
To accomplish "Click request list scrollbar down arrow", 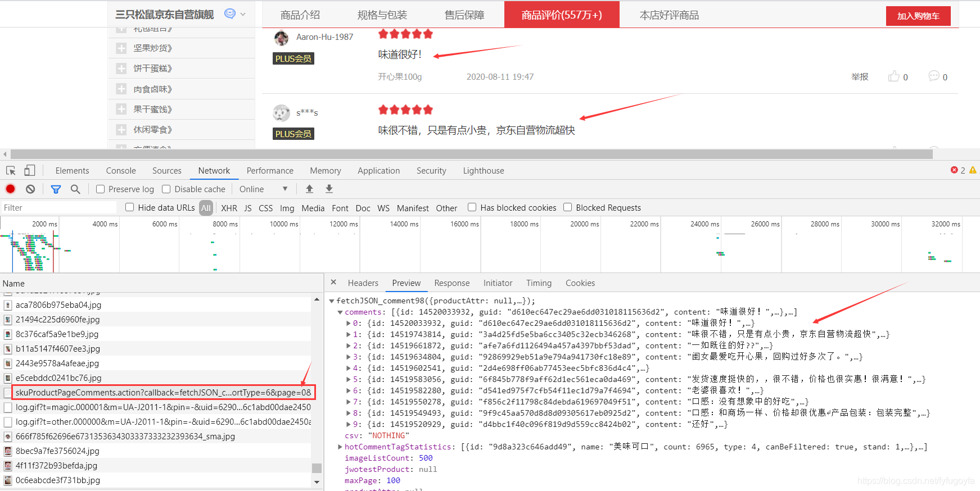I will point(317,482).
